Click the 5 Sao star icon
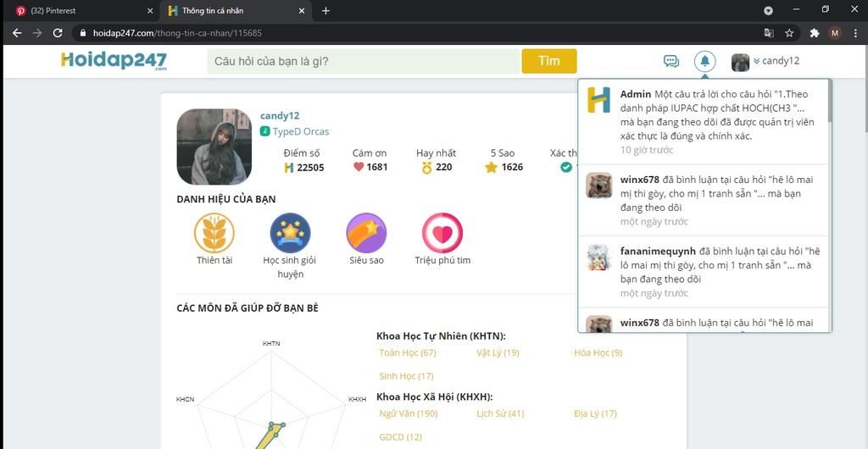 point(491,167)
